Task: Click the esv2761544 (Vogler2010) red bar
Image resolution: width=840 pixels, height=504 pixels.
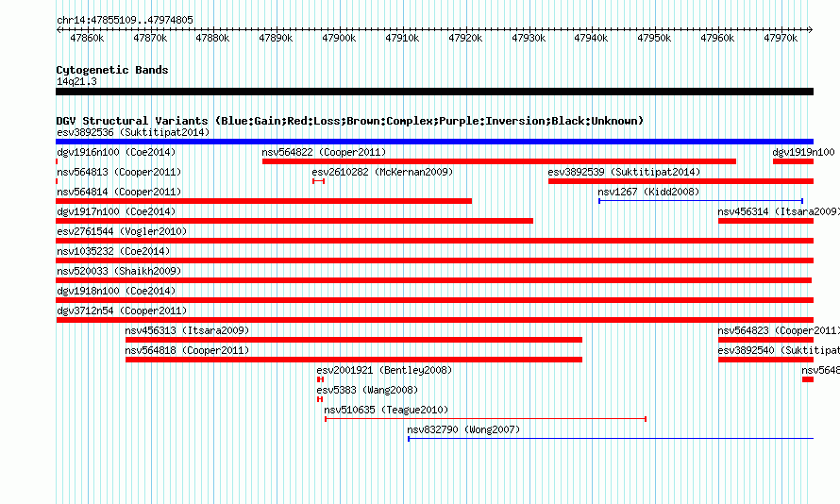Action: coord(434,241)
